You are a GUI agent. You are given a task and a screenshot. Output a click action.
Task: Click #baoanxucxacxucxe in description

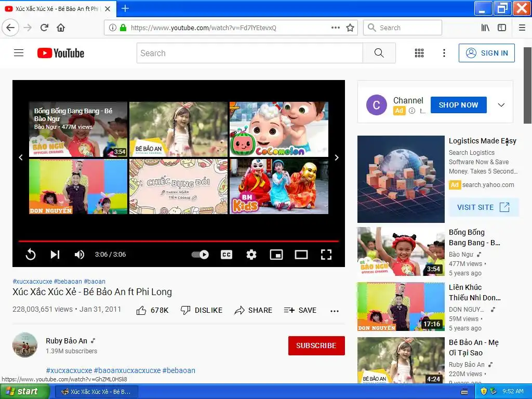click(x=127, y=370)
